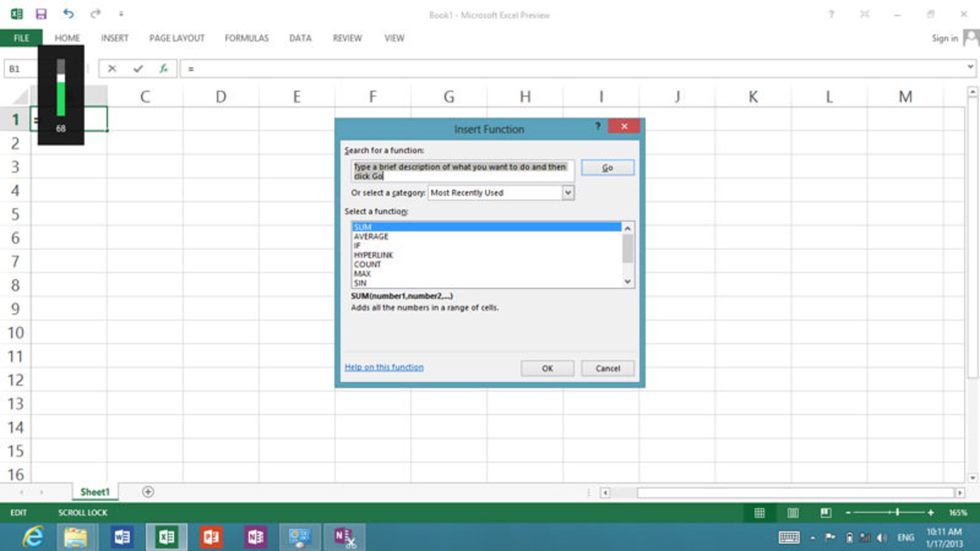Click Help on this function link
Viewport: 980px width, 551px height.
(x=384, y=367)
